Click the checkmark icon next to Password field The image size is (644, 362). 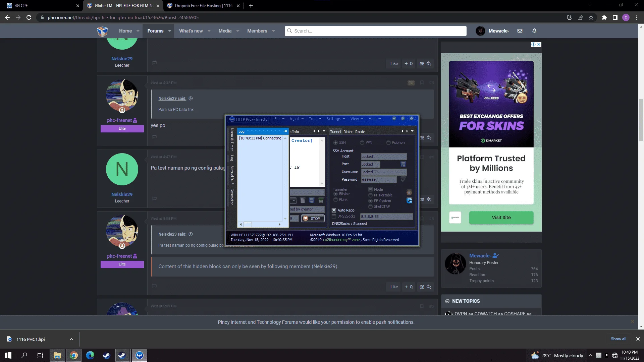pos(403,180)
